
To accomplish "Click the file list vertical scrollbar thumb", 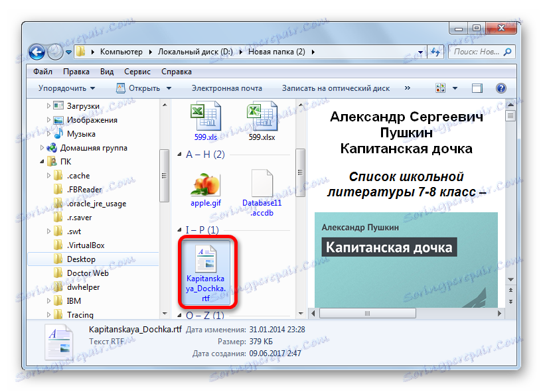I will click(x=300, y=172).
